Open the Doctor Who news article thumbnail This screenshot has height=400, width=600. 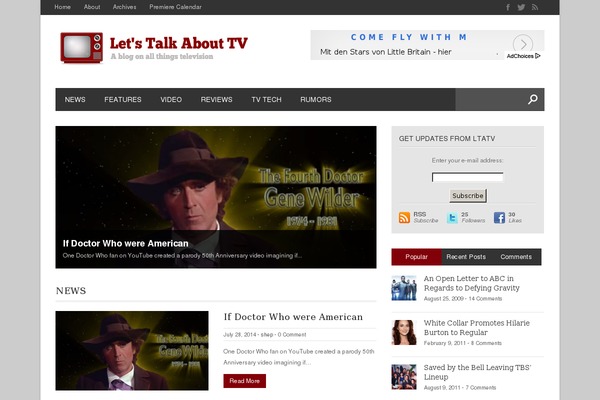(132, 351)
